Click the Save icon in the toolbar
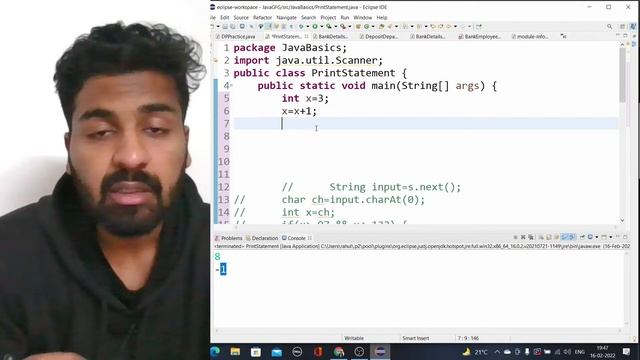 pos(225,27)
